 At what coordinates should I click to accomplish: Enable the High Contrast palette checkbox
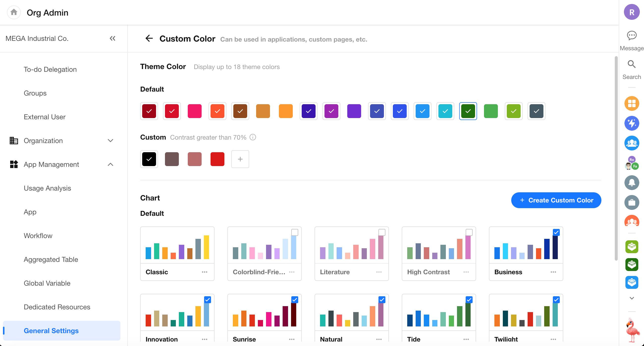coord(469,232)
